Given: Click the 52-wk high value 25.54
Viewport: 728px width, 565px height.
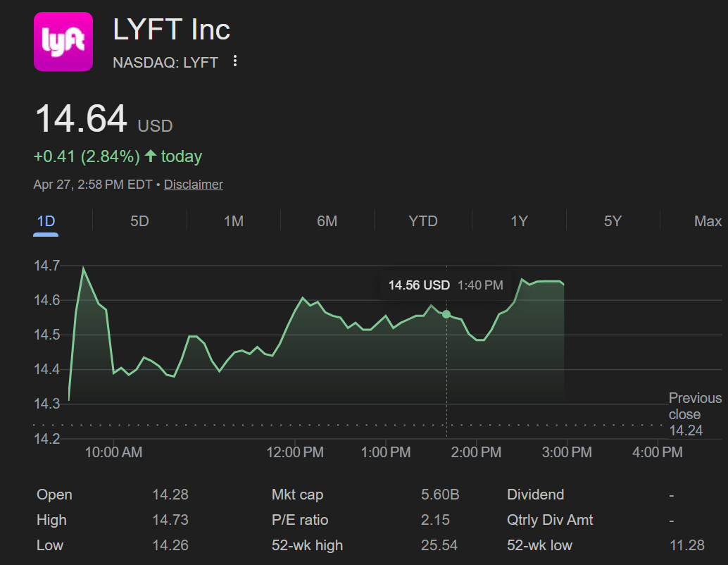Looking at the screenshot, I should (439, 545).
